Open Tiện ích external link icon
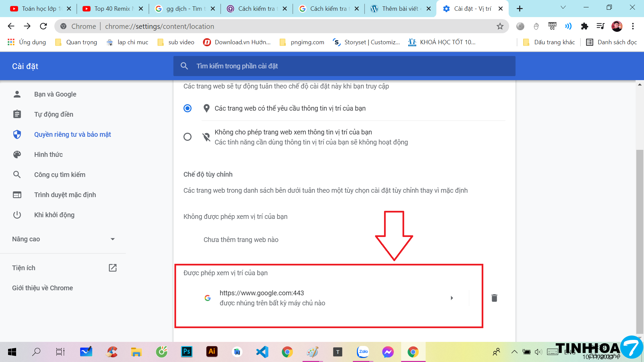The image size is (644, 362). [112, 268]
